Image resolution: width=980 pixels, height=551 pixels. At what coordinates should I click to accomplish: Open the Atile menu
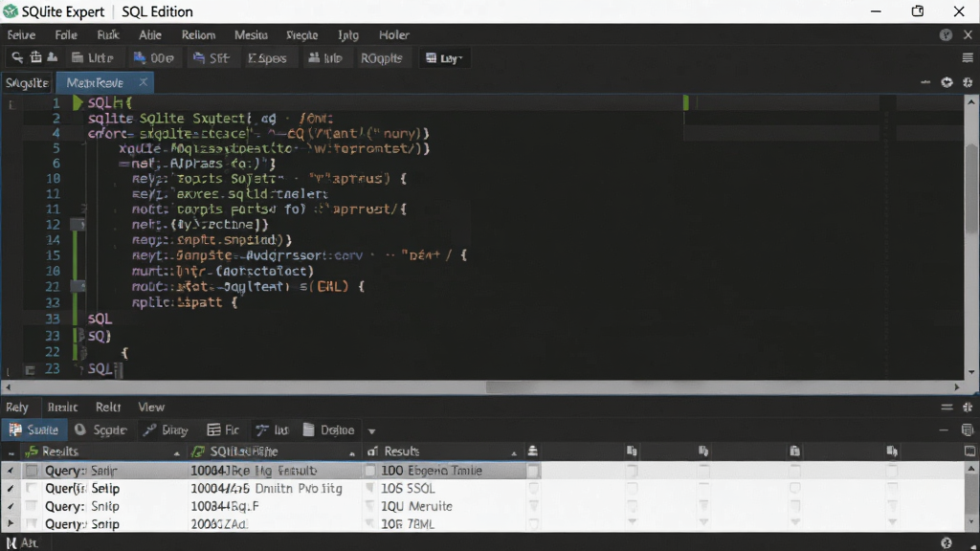150,35
